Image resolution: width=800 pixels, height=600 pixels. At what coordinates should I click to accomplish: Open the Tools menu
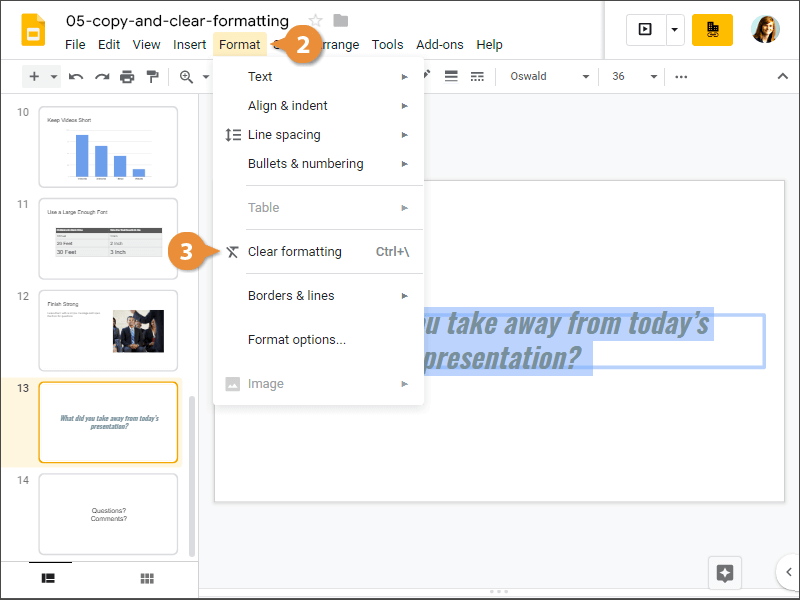[387, 44]
